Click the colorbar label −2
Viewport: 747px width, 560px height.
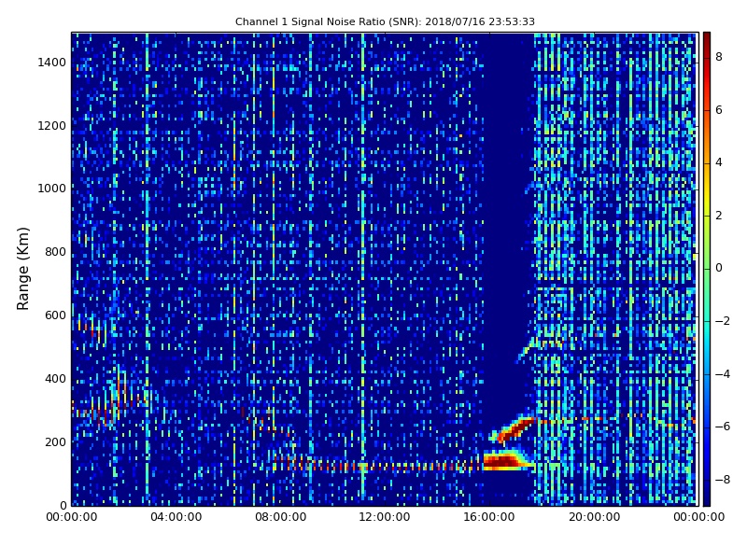click(723, 321)
